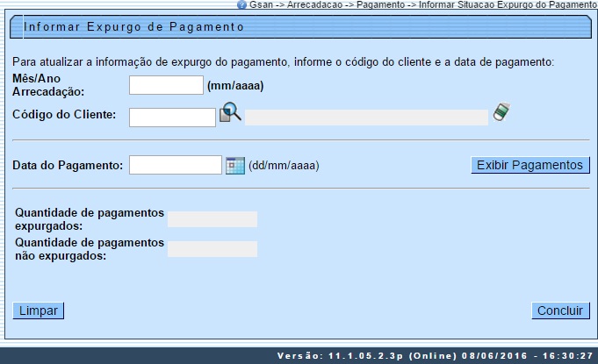Click the grey client name display field
This screenshot has width=598, height=364.
click(366, 118)
